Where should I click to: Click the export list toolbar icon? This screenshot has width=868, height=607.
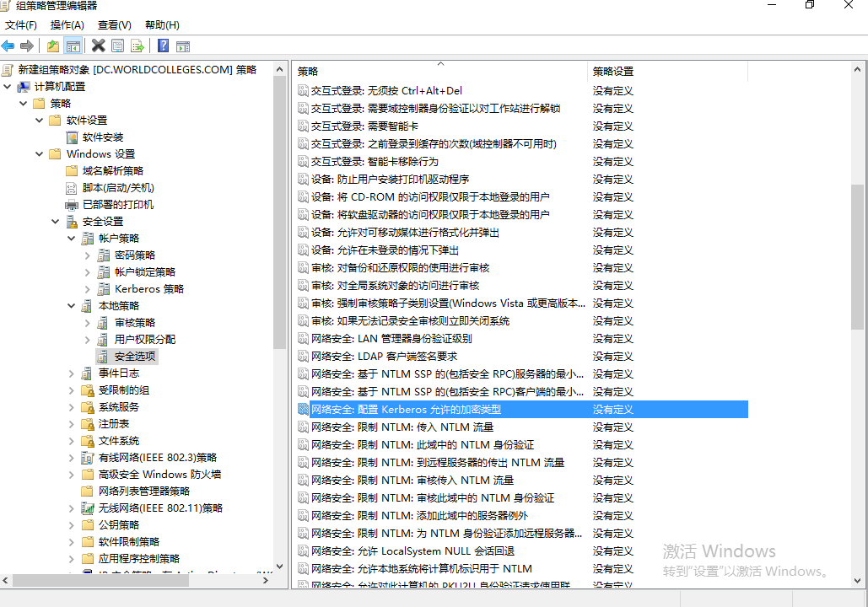(137, 46)
